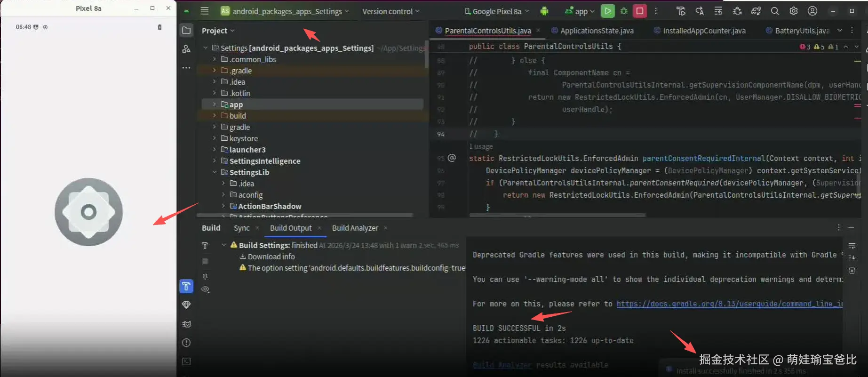Open the account profile icon
This screenshot has width=868, height=377.
click(812, 11)
